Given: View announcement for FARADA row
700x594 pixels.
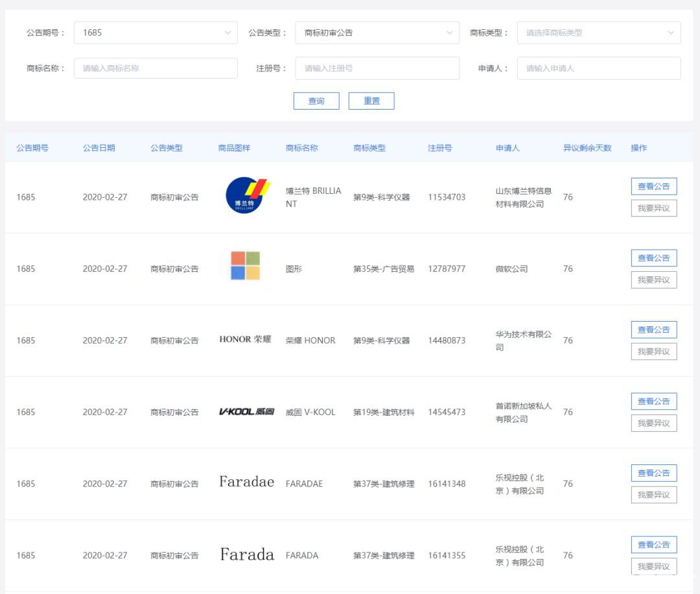Looking at the screenshot, I should (x=653, y=545).
